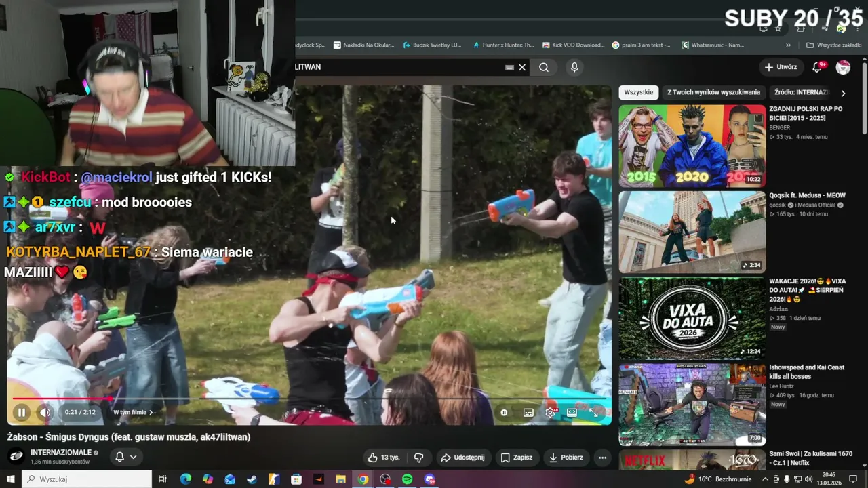868x488 pixels.
Task: Turn on subtitles in the player
Action: [528, 412]
